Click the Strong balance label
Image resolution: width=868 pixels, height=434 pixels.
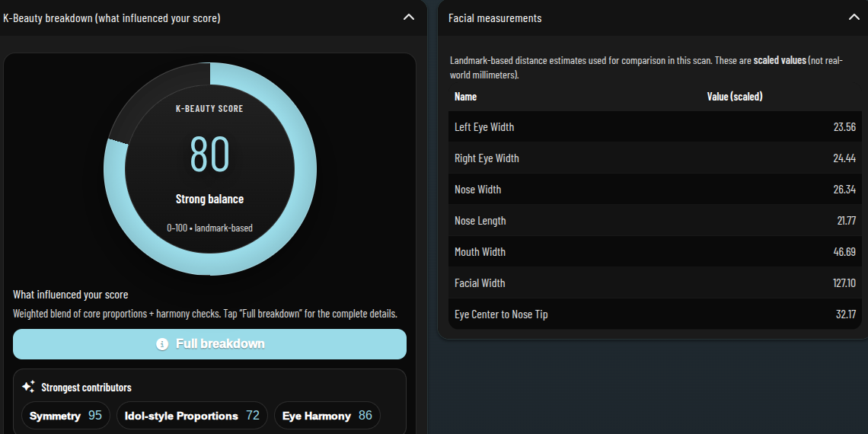pos(209,199)
